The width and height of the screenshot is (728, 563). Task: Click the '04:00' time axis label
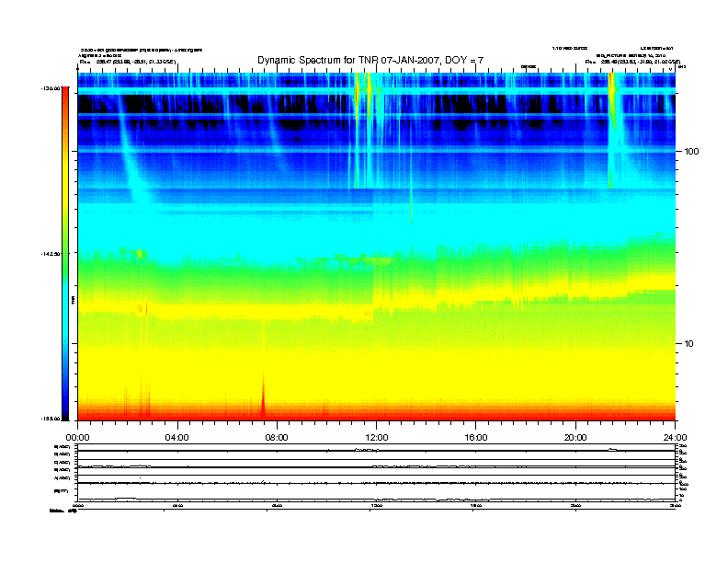177,438
